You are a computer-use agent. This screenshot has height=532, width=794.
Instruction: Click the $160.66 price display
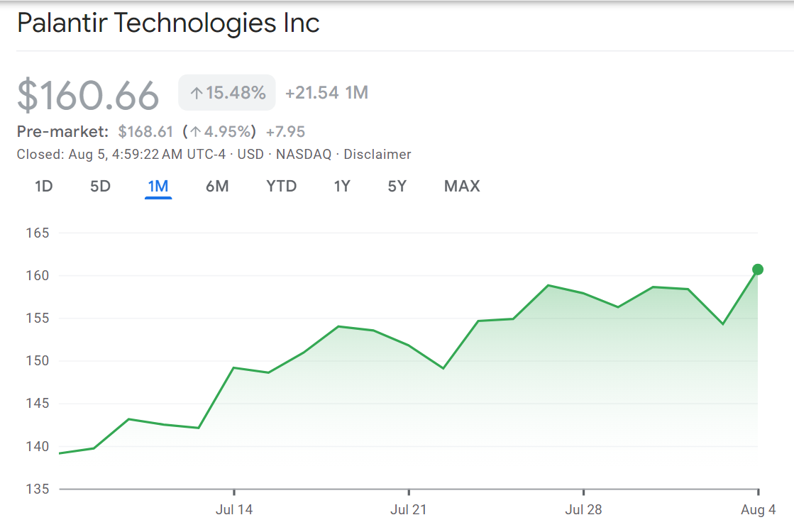tap(88, 92)
